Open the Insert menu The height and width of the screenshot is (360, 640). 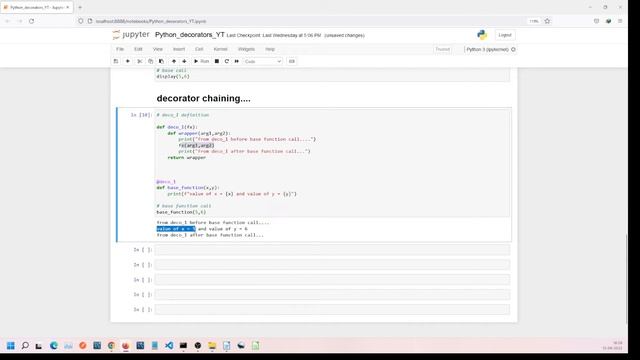179,49
